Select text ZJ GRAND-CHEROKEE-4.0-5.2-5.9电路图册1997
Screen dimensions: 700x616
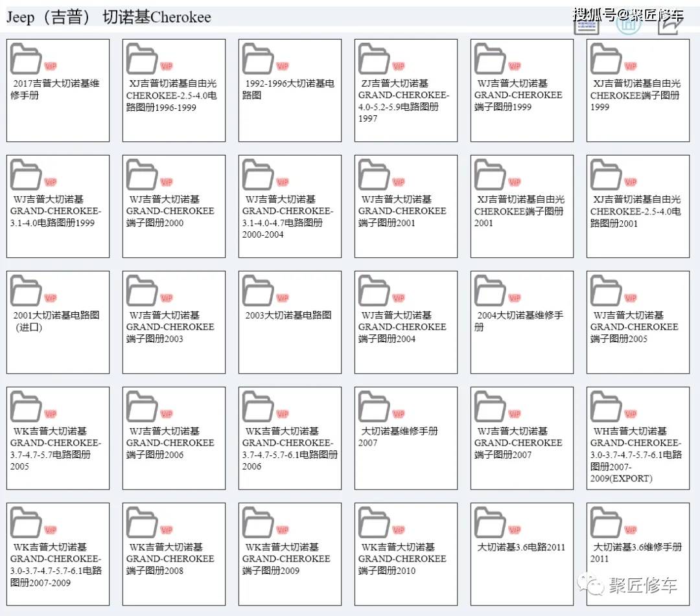pyautogui.click(x=404, y=101)
